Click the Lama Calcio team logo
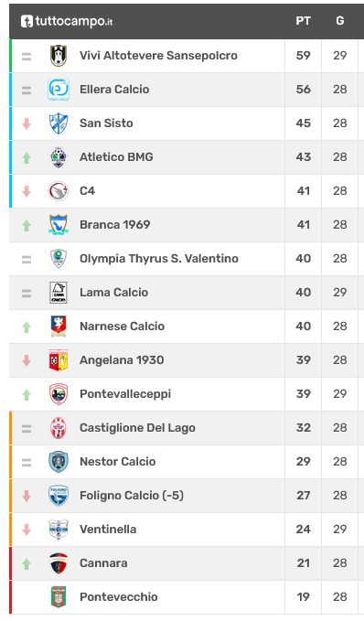The width and height of the screenshot is (364, 621). [x=59, y=293]
